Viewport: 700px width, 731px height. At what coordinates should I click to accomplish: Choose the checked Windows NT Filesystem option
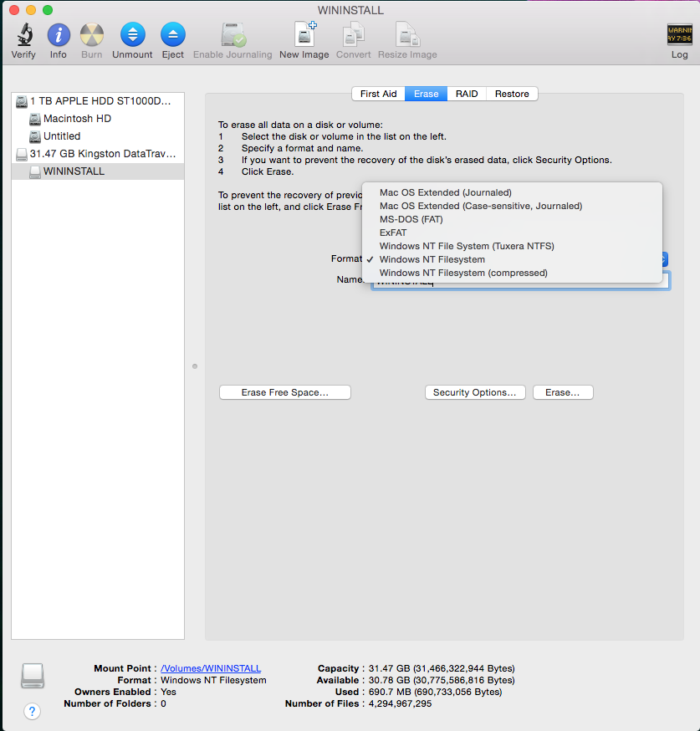[x=512, y=259]
